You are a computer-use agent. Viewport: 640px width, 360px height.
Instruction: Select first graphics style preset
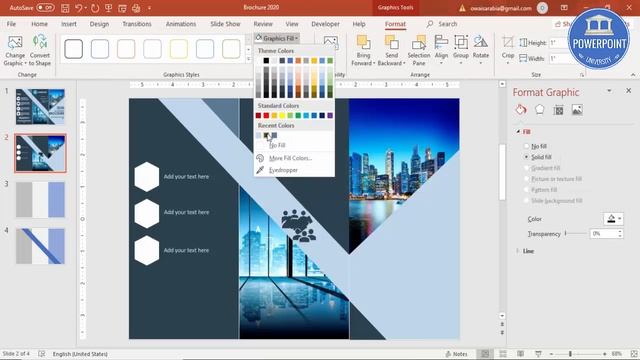[73, 49]
